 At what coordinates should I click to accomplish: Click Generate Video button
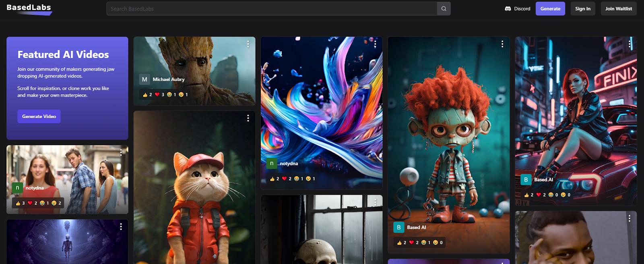point(39,116)
